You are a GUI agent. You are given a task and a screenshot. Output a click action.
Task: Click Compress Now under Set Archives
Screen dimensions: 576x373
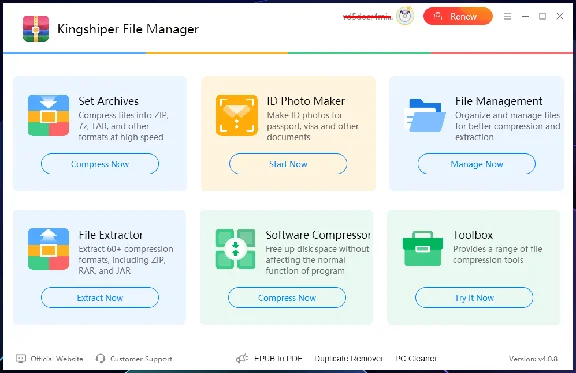[x=100, y=164]
